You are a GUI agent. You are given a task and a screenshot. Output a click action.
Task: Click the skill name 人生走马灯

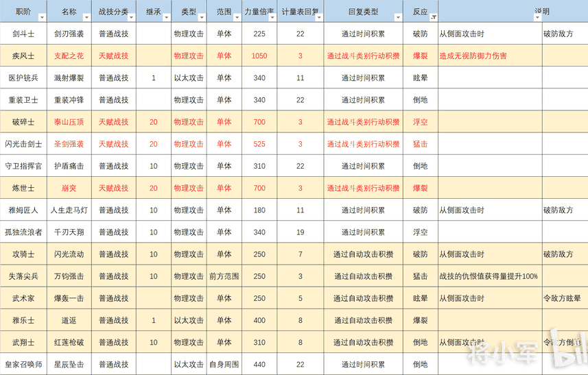click(69, 210)
